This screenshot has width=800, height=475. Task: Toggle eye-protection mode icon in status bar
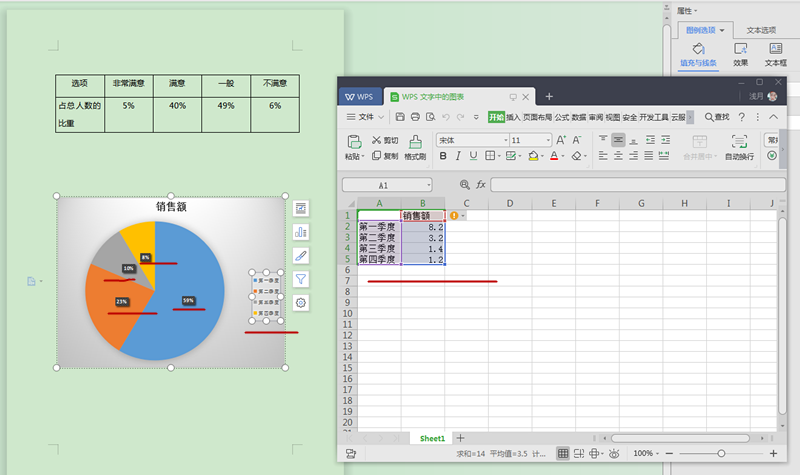pos(614,453)
